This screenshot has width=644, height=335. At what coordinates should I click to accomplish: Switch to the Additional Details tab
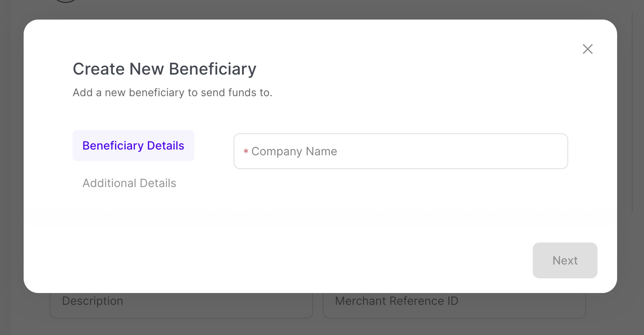pyautogui.click(x=129, y=183)
